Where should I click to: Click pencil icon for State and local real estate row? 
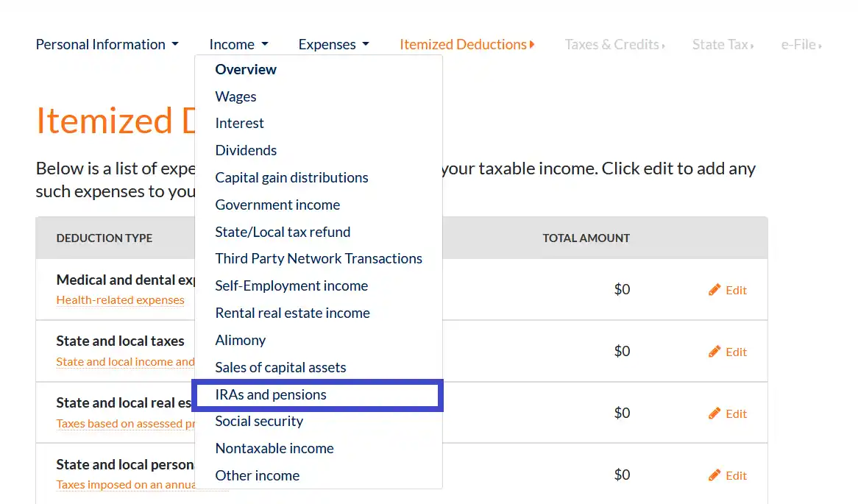point(715,414)
